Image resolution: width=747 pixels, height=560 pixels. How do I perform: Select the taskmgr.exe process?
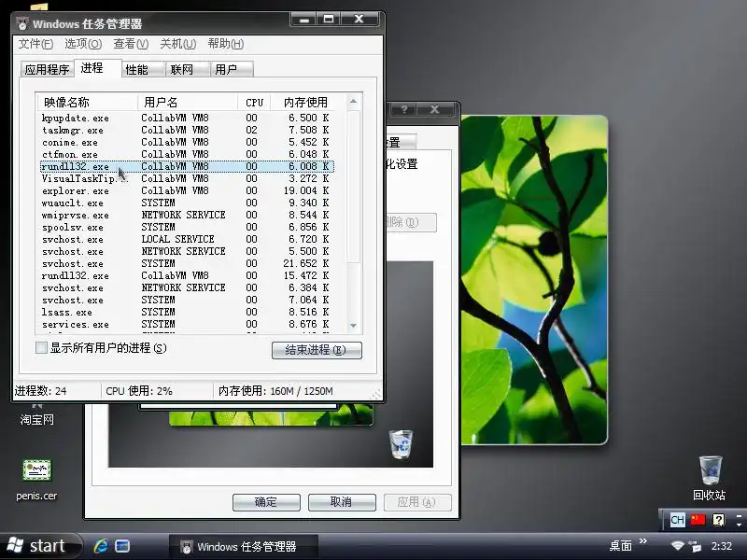click(187, 130)
